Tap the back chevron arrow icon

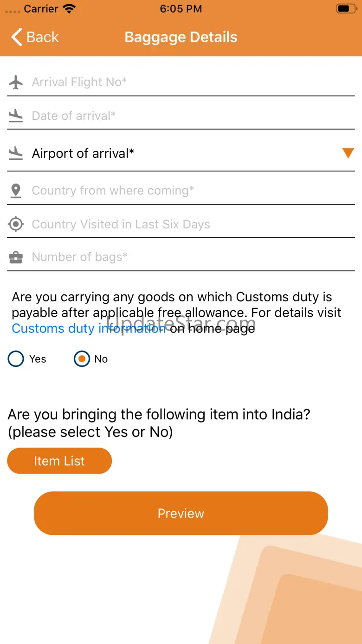(x=17, y=37)
